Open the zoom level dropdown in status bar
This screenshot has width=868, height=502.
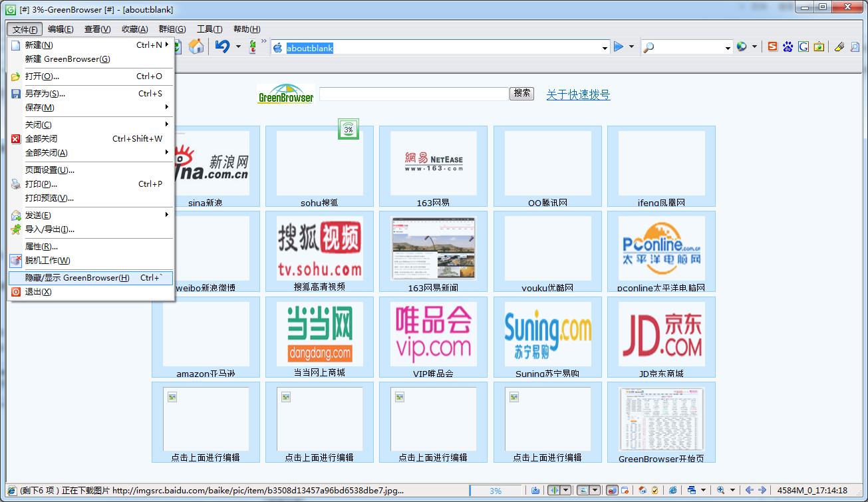pos(734,491)
